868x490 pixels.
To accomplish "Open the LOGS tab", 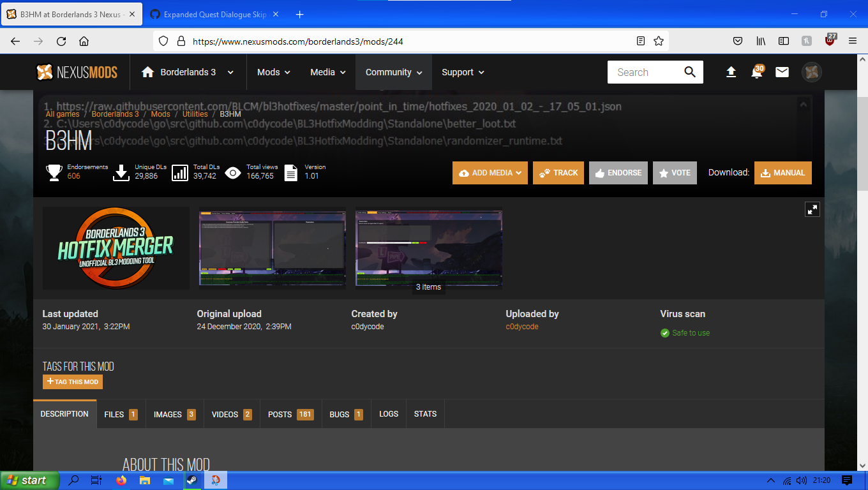I will (x=389, y=414).
